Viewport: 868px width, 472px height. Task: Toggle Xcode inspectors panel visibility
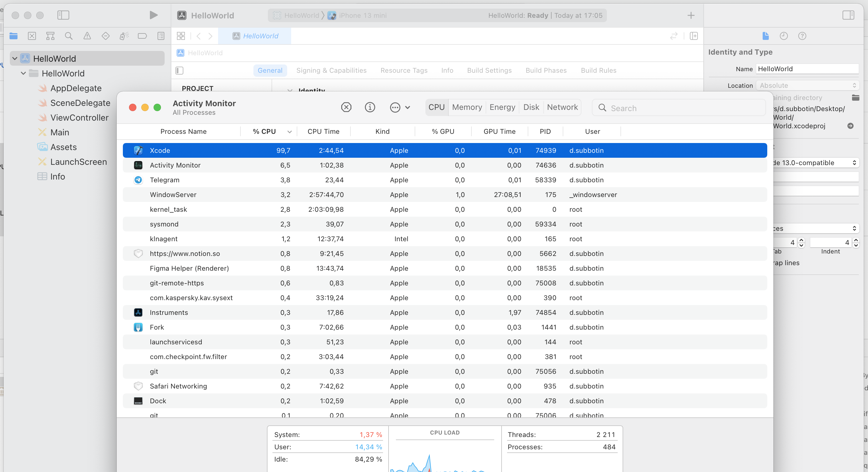(848, 15)
